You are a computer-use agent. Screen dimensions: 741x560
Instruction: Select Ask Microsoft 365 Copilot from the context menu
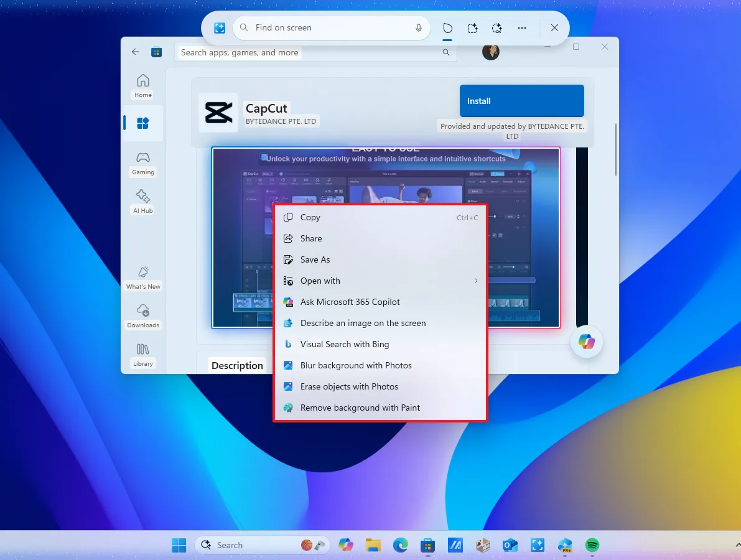coord(350,302)
